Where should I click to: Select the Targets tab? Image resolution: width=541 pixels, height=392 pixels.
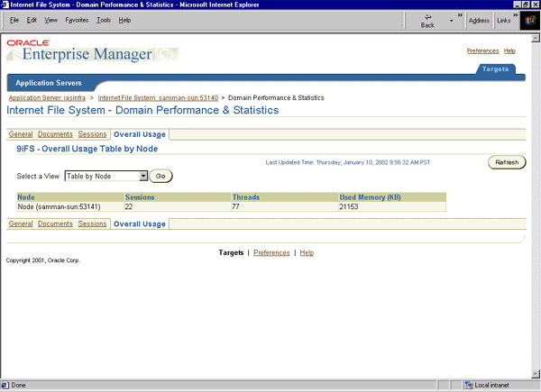click(495, 69)
